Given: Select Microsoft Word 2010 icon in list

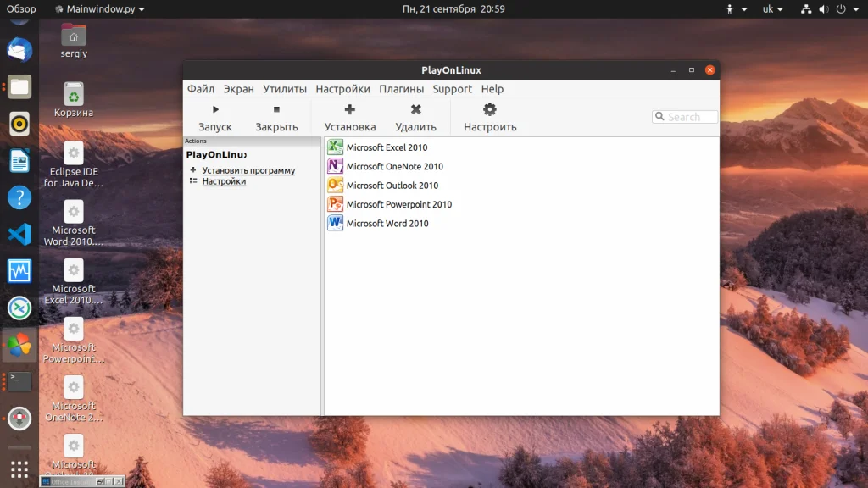Looking at the screenshot, I should tap(335, 223).
